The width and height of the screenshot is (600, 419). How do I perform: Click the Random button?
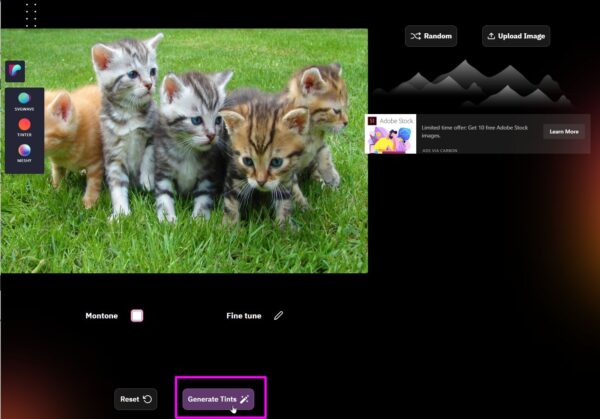(x=431, y=36)
